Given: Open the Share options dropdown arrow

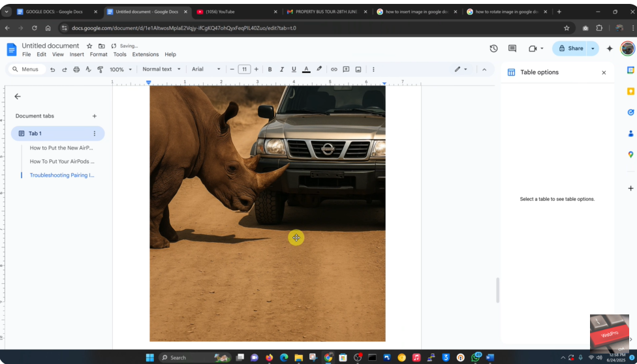Looking at the screenshot, I should (593, 48).
